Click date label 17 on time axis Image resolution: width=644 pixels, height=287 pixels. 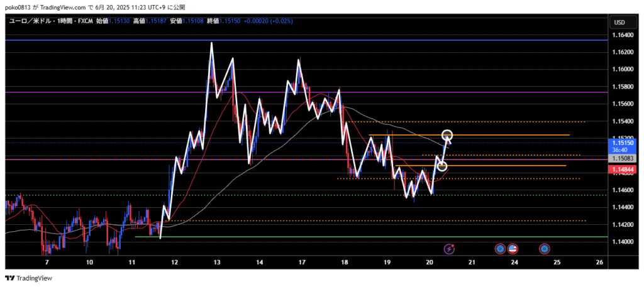point(302,262)
